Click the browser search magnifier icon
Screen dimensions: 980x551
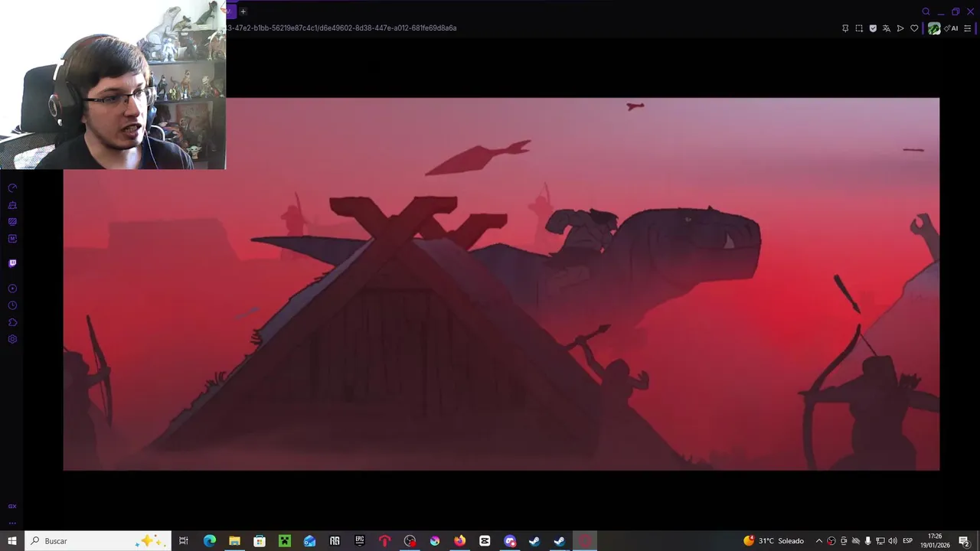pos(926,11)
